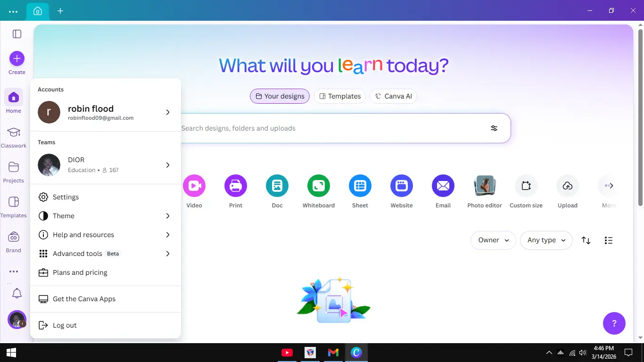Click the robinflood09@gmail.com email text
644x362 pixels.
click(x=100, y=118)
